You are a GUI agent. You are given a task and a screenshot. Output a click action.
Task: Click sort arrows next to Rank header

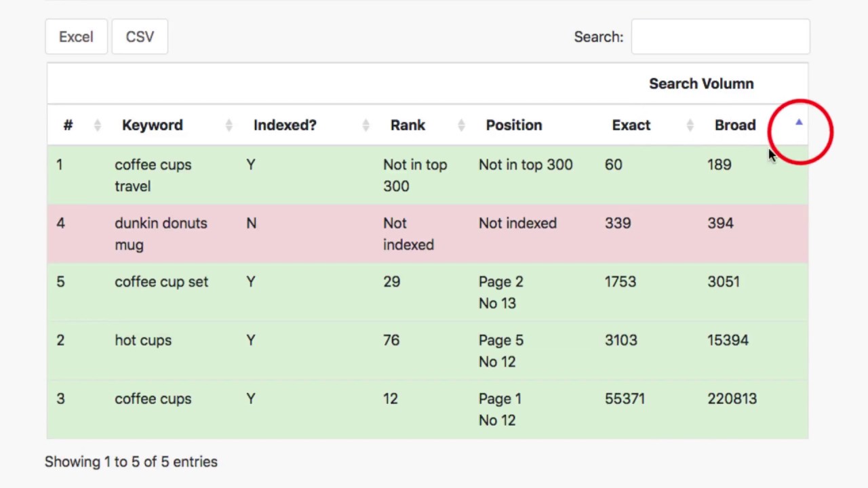[461, 125]
